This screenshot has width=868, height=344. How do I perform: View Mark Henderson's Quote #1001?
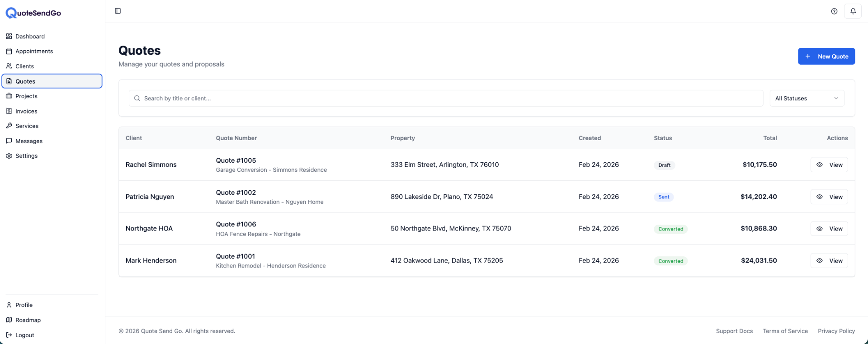click(x=829, y=261)
